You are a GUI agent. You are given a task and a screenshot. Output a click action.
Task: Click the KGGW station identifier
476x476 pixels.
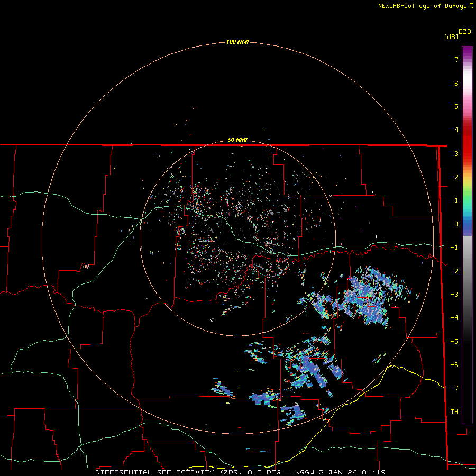pyautogui.click(x=305, y=472)
